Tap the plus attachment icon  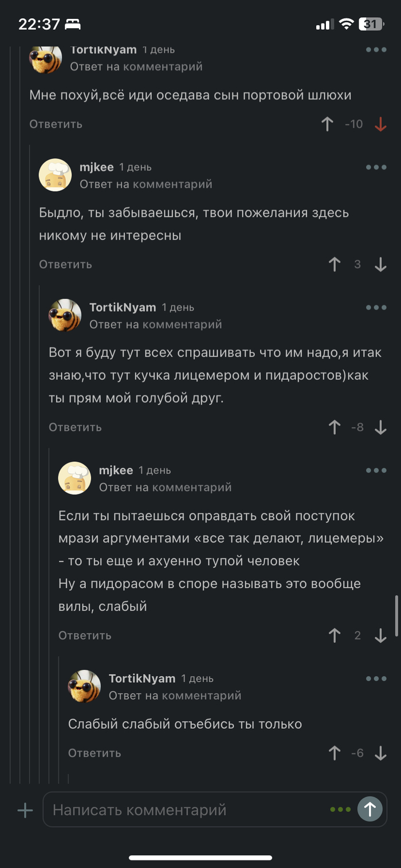(25, 810)
